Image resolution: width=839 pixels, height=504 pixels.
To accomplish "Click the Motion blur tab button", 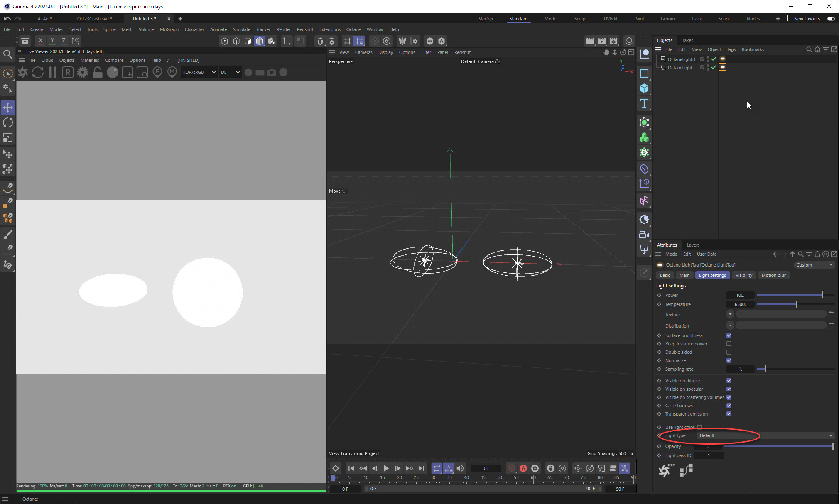I will coord(773,275).
